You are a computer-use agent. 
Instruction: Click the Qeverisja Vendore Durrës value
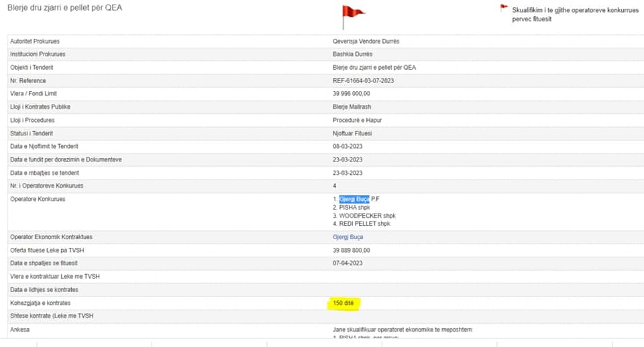(x=366, y=42)
